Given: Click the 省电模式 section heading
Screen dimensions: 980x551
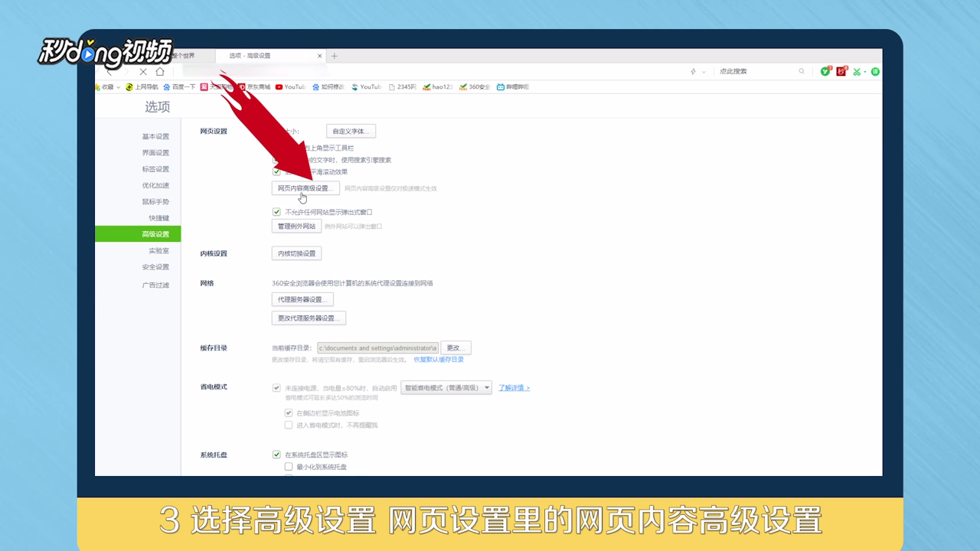Looking at the screenshot, I should click(214, 387).
